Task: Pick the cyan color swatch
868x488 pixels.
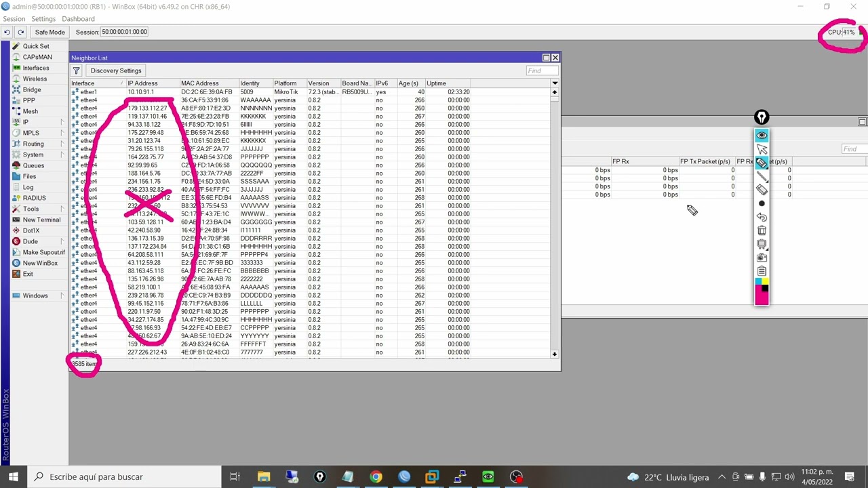Action: pos(758,281)
